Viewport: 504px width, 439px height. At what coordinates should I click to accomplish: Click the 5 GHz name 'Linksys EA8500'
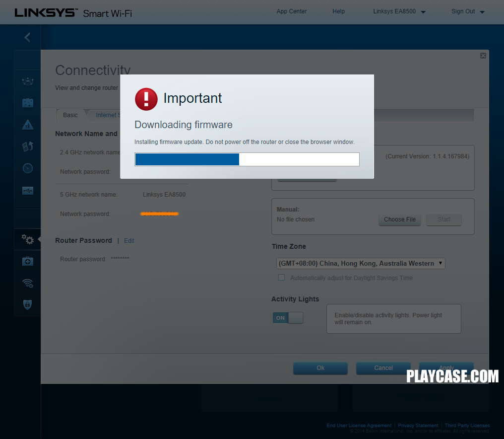pos(164,195)
